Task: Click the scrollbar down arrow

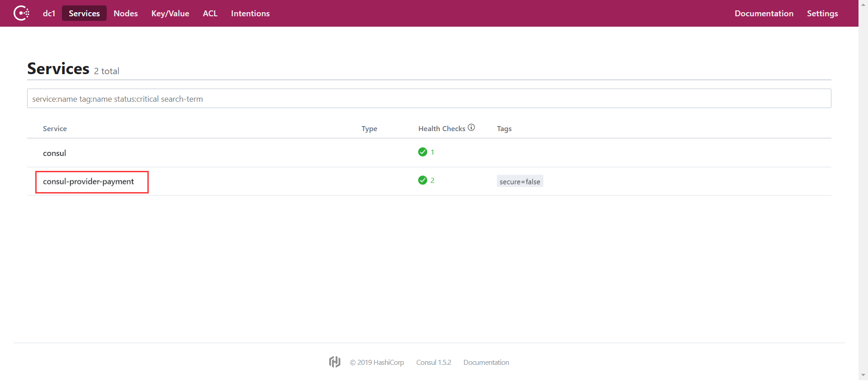Action: tap(863, 375)
